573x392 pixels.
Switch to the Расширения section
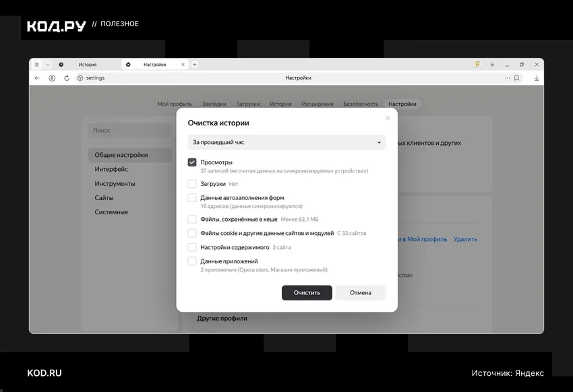point(318,104)
